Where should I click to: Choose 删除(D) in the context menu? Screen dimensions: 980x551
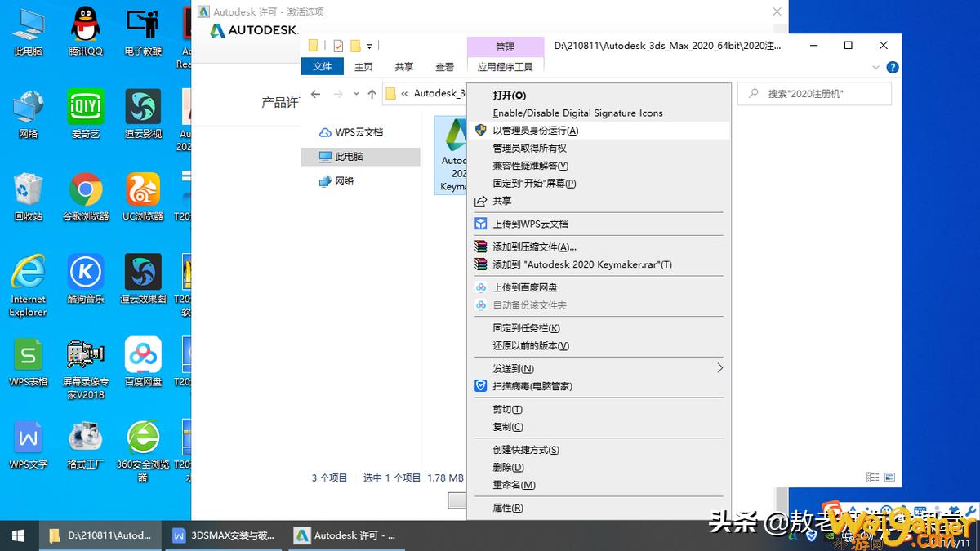pos(599,468)
